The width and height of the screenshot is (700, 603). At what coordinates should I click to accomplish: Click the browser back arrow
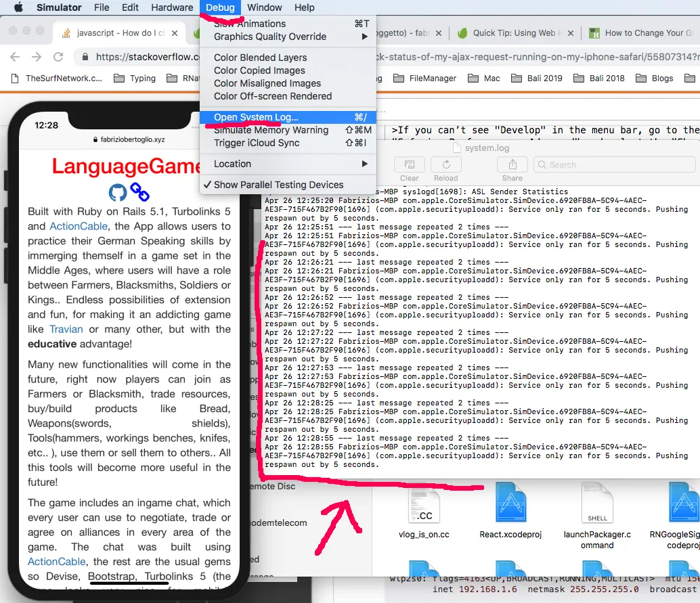[15, 57]
